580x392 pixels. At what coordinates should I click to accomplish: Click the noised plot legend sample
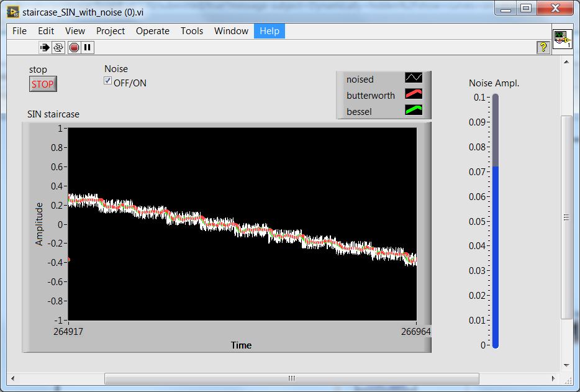coord(414,78)
